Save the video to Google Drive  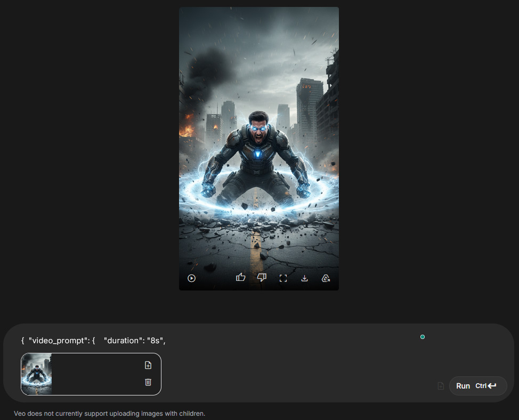(326, 278)
